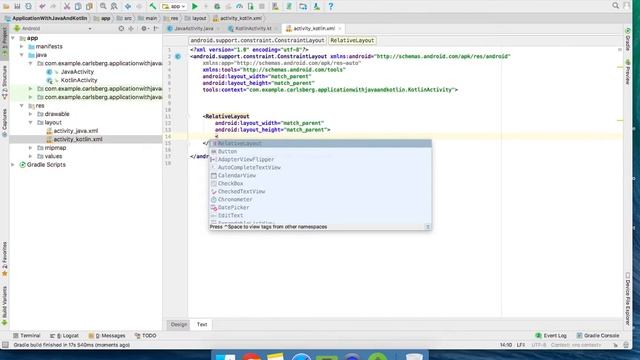The width and height of the screenshot is (640, 360).
Task: Switch to Text view tab
Action: (202, 324)
